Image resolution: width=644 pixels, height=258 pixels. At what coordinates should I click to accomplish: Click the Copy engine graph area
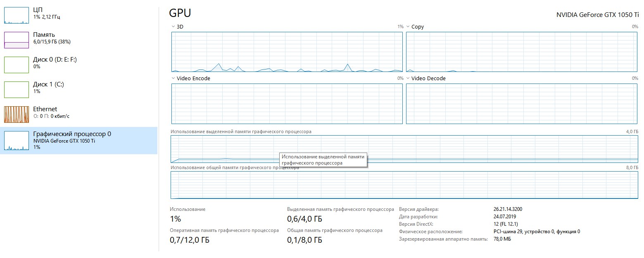pos(521,52)
